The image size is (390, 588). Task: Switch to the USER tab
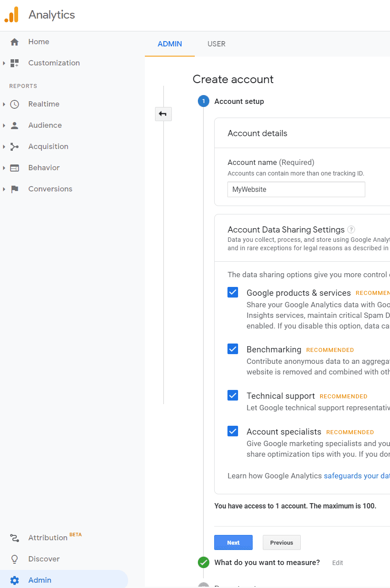[216, 44]
